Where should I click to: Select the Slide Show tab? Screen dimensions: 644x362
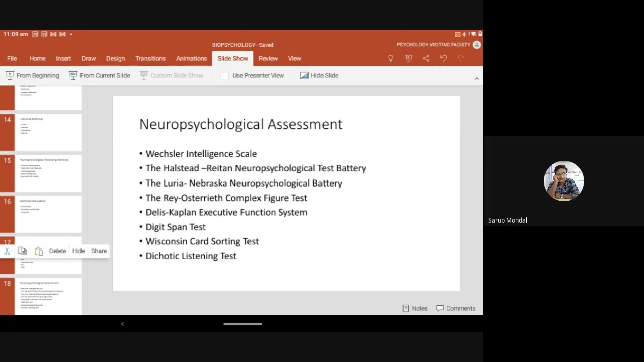232,59
